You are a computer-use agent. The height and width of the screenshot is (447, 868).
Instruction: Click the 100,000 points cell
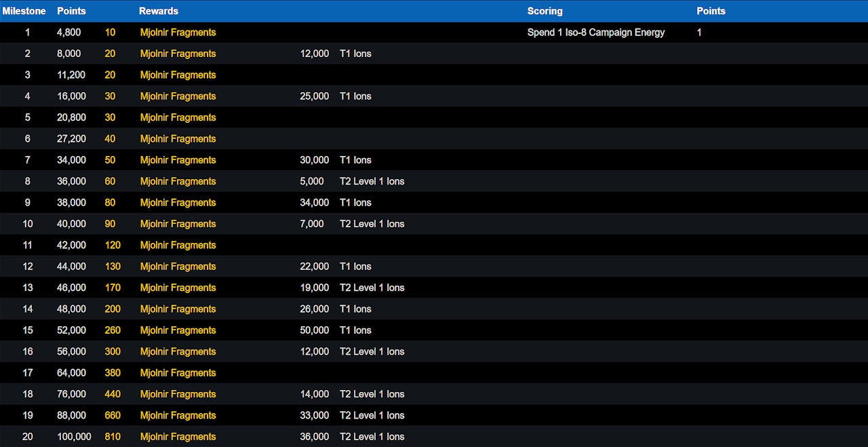[x=74, y=436]
